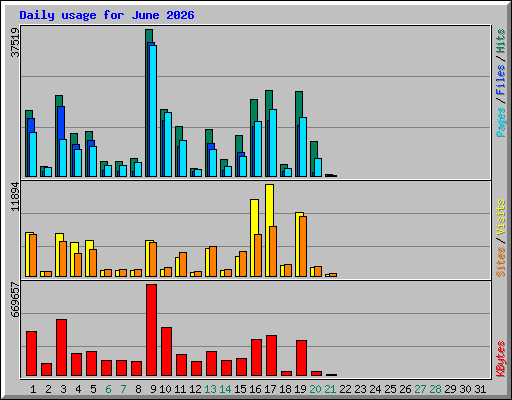Select the day 23 label on the x-axis
Image resolution: width=512 pixels, height=400 pixels.
360,389
